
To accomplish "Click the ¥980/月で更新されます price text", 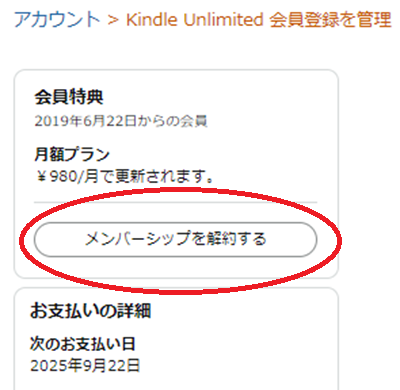I will [124, 176].
